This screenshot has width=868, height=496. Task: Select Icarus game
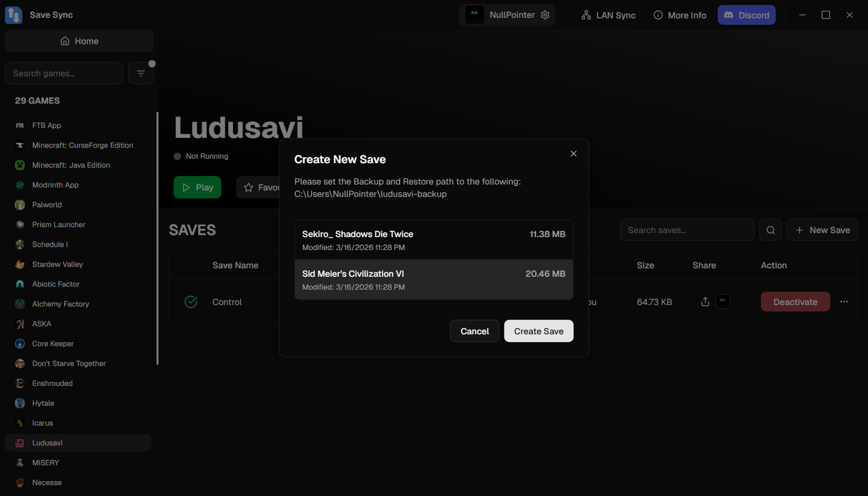[78, 423]
